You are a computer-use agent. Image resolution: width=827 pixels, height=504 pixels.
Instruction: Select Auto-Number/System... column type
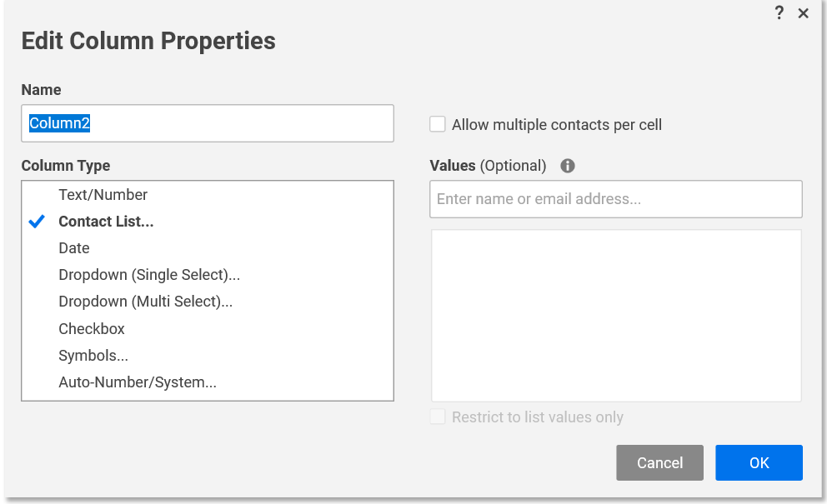pos(138,382)
